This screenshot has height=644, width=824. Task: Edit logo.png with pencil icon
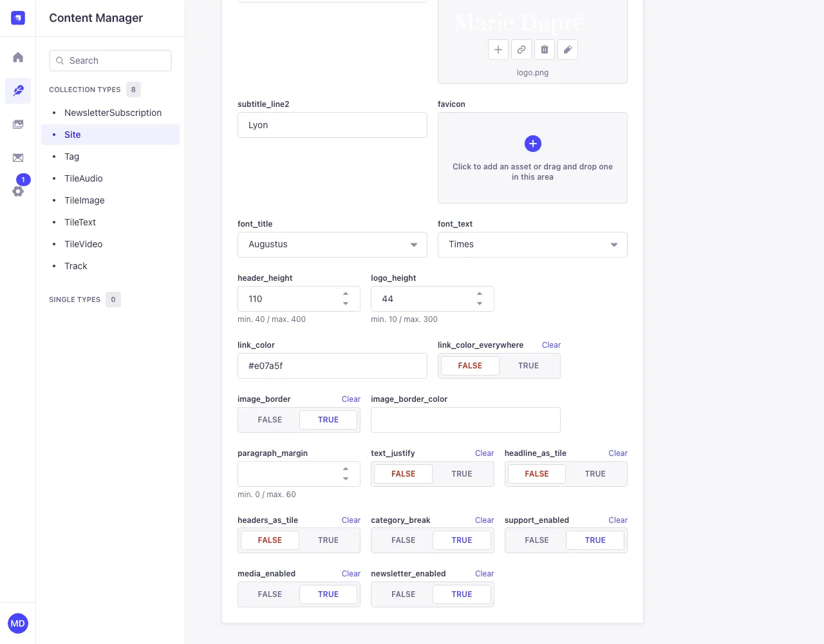point(568,50)
